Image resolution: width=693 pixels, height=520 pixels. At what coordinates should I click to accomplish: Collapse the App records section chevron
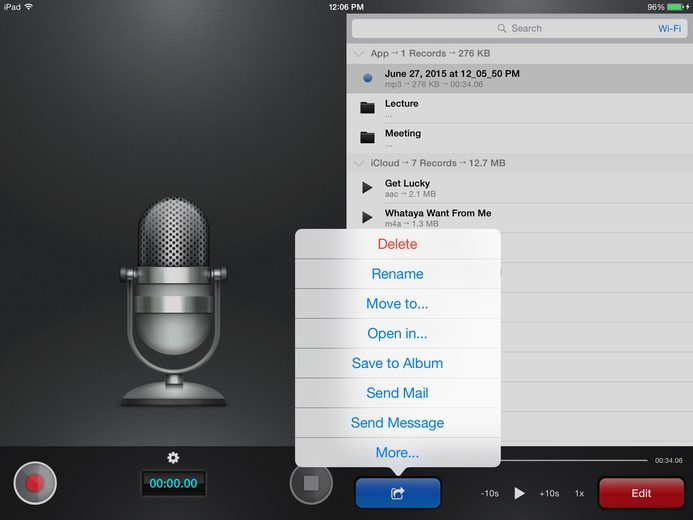(x=358, y=54)
